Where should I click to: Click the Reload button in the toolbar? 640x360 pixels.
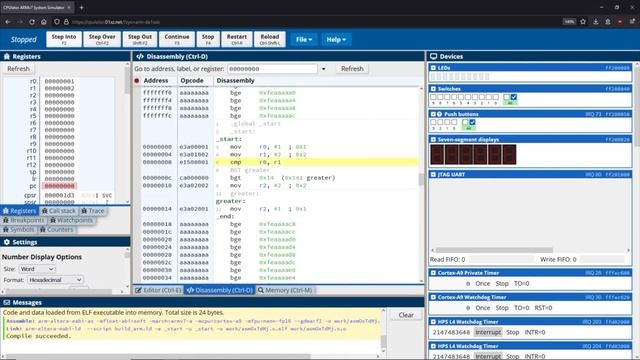(x=270, y=39)
